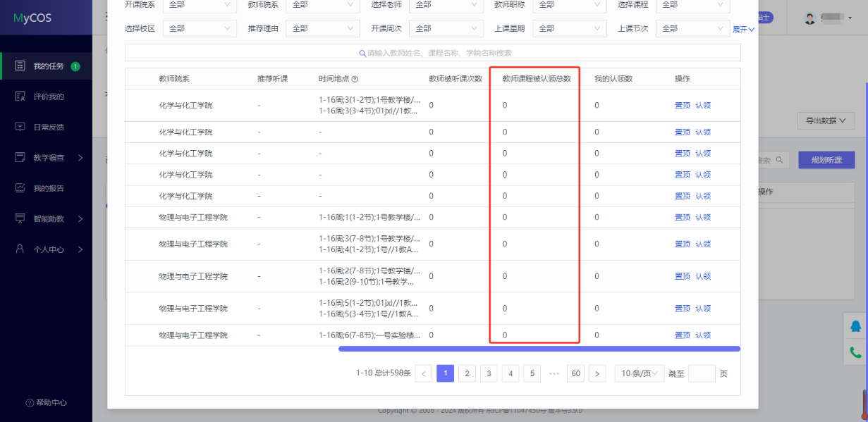Open the 推荐理由 dropdown

[323, 28]
